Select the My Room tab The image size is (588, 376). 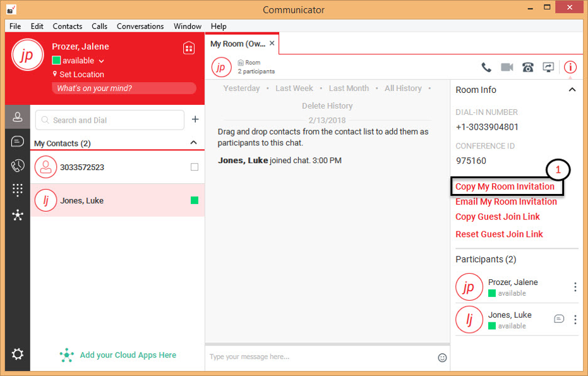(237, 44)
